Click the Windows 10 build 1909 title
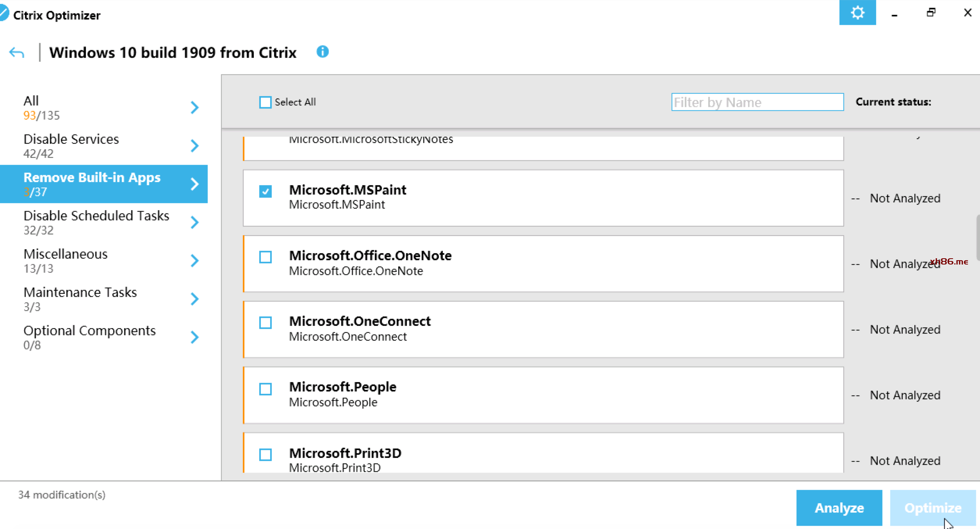 coord(173,52)
